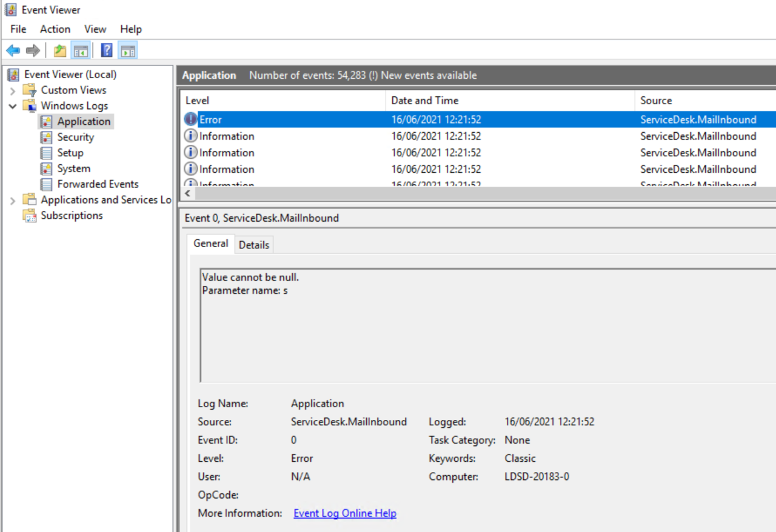The image size is (776, 532).
Task: Toggle the Show/Hide Action Pane button
Action: pyautogui.click(x=127, y=50)
